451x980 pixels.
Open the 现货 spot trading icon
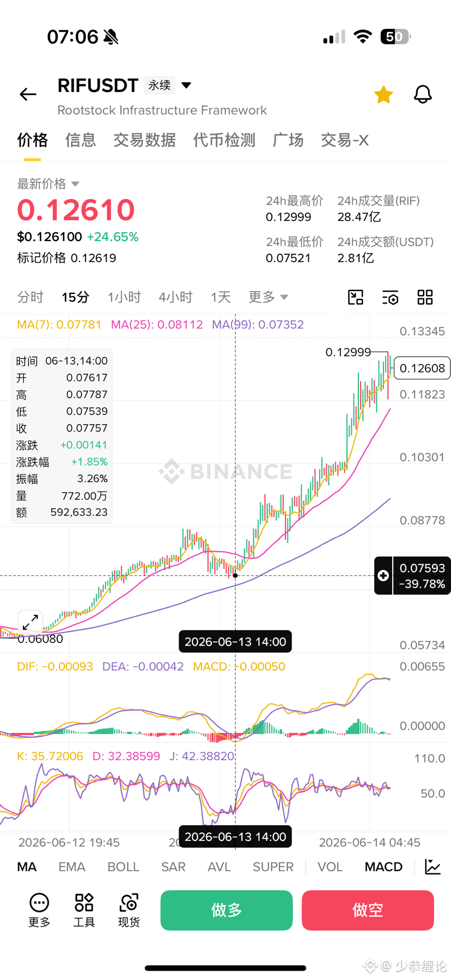click(x=129, y=910)
